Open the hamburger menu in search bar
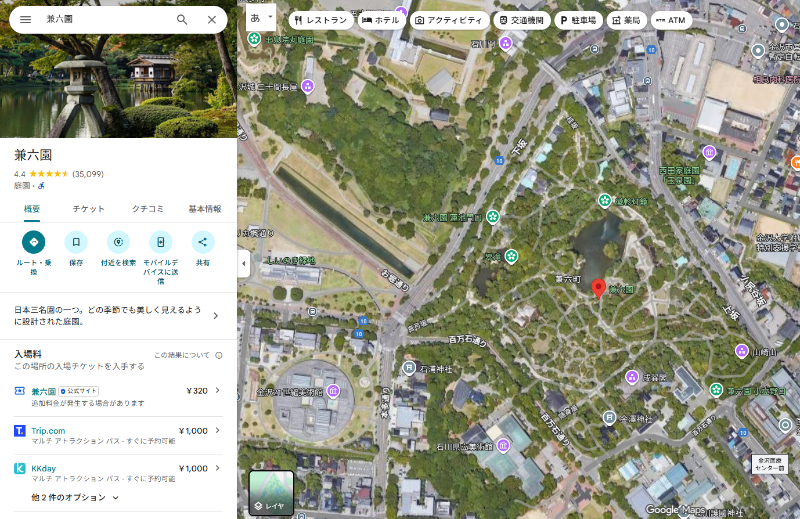This screenshot has height=519, width=800. tap(25, 19)
